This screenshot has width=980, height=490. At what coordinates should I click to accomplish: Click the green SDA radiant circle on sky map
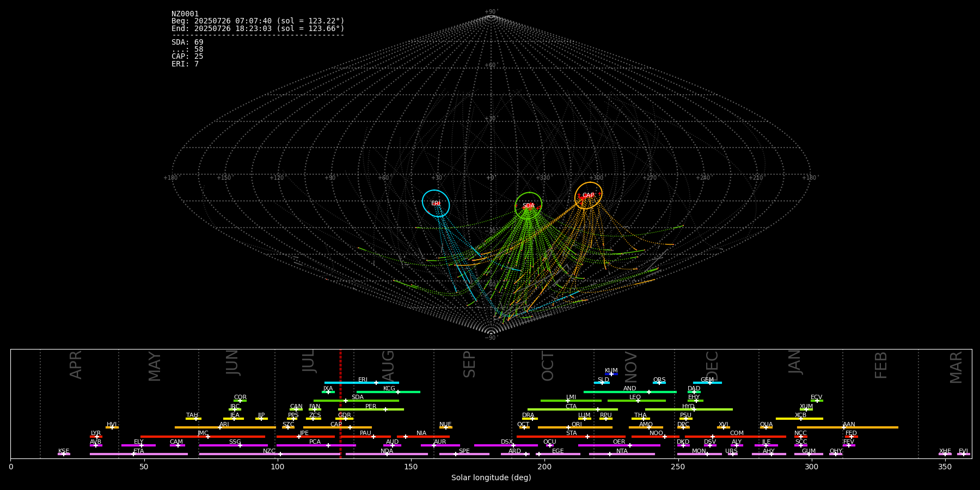[x=529, y=206]
